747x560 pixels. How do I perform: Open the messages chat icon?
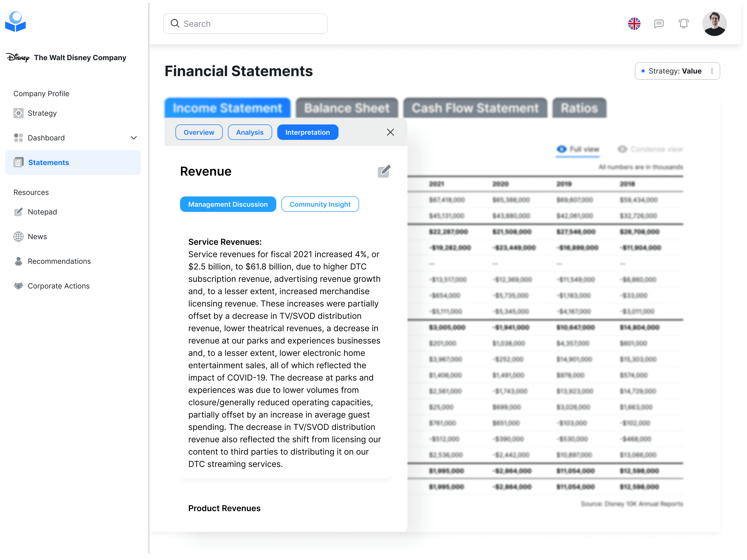(x=659, y=24)
